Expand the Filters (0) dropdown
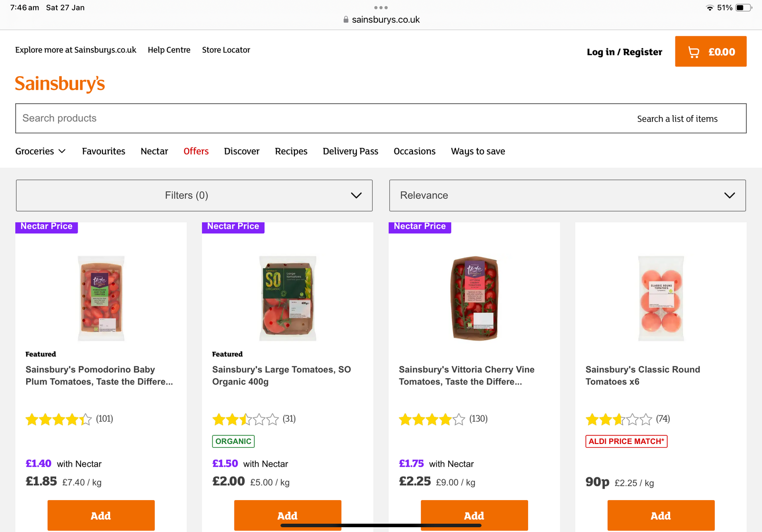The width and height of the screenshot is (762, 532). click(194, 196)
